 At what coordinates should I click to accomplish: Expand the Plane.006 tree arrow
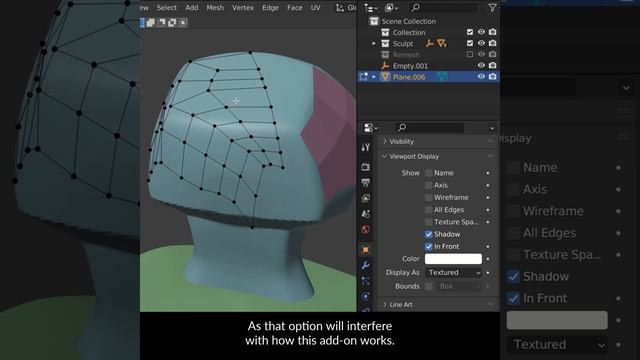(x=374, y=77)
